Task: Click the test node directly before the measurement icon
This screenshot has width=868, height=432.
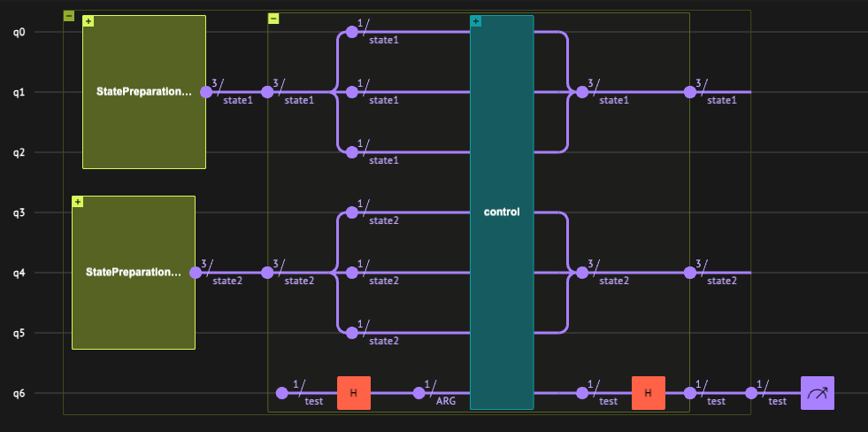Action: (x=751, y=393)
